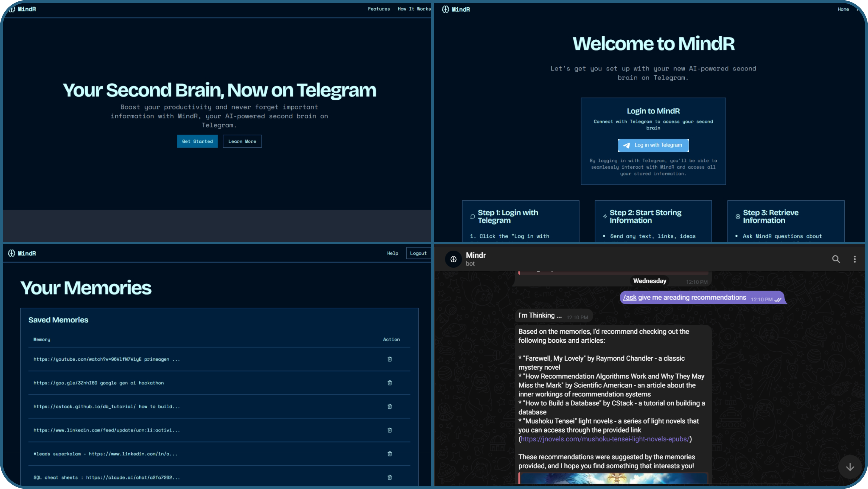Viewport: 868px width, 489px height.
Task: Open Features in the navigation bar
Action: pos(379,9)
